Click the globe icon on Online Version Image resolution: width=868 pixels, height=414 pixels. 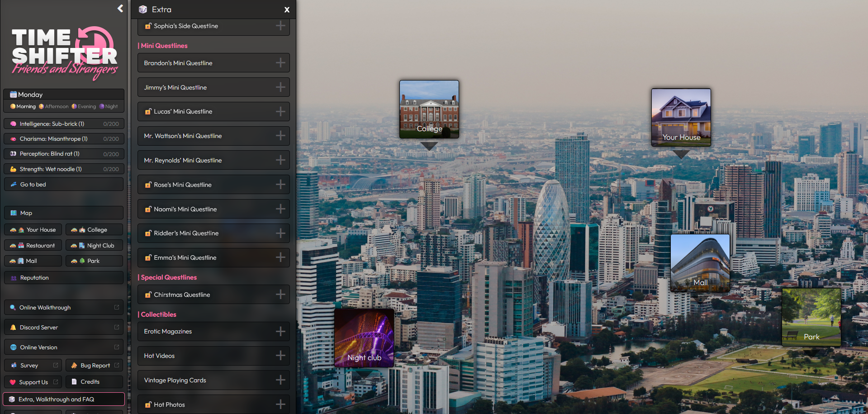pyautogui.click(x=13, y=347)
